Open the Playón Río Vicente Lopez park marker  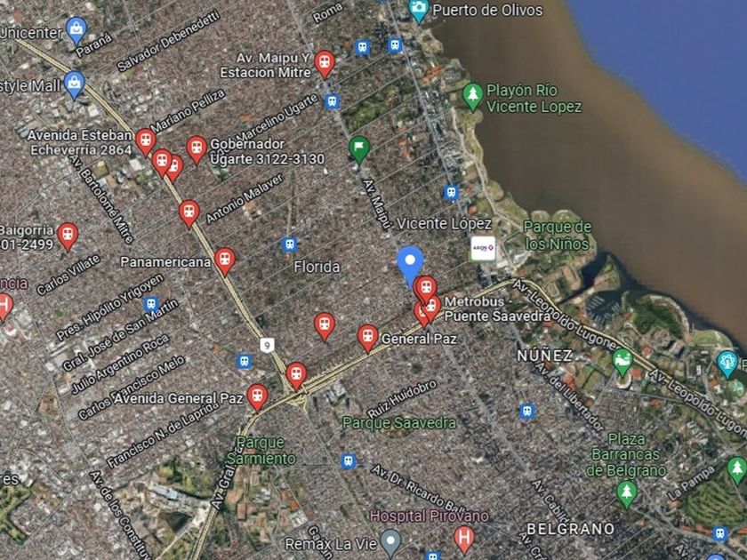(472, 97)
